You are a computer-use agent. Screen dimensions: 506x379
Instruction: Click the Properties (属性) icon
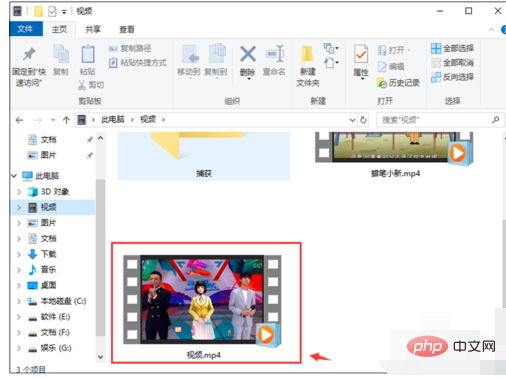pos(361,54)
